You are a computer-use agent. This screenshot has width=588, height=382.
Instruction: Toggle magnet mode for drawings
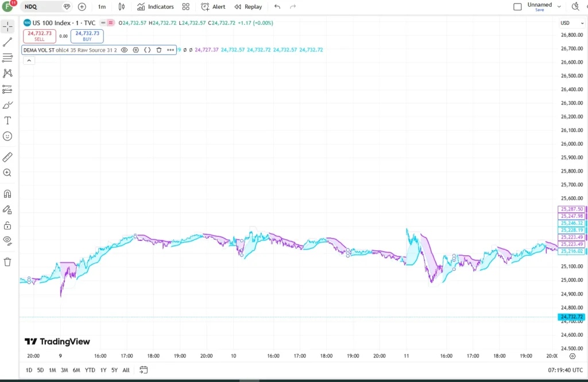tap(7, 194)
